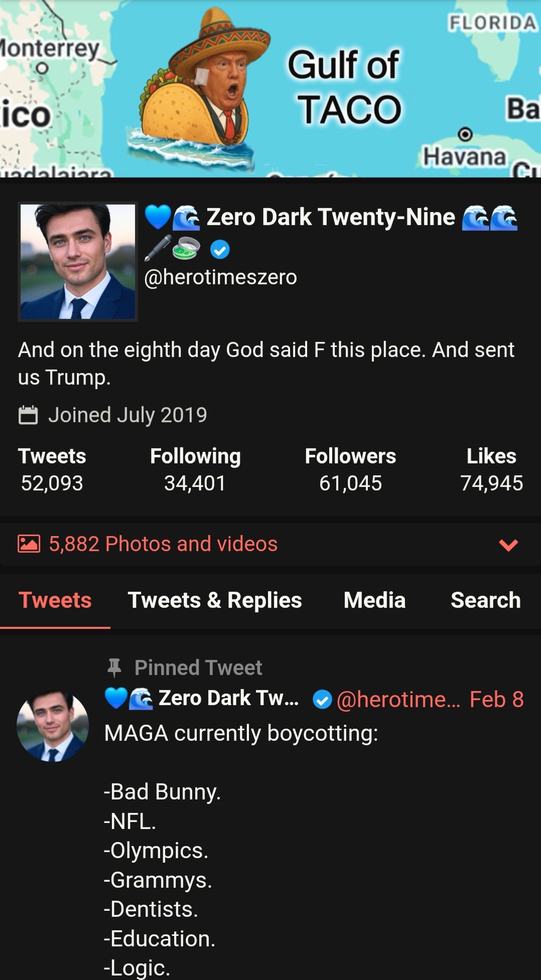Viewport: 541px width, 980px height.
Task: Open the Likes count 74,945
Action: 491,469
